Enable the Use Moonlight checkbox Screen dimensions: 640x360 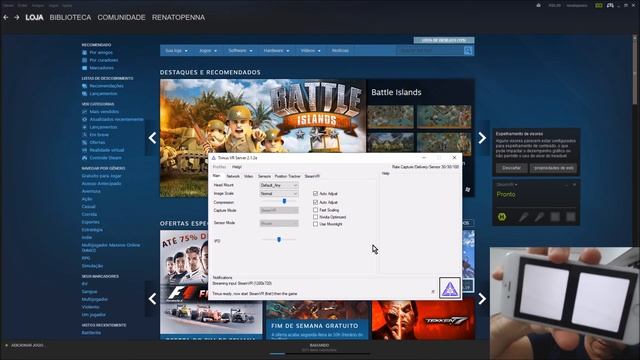[x=315, y=224]
